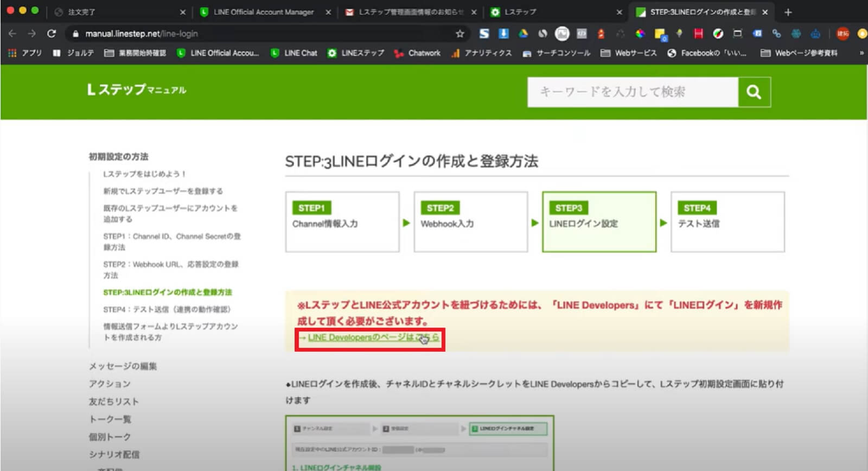The height and width of the screenshot is (471, 868).
Task: Click the Lステップマニュアル site logo
Action: coord(137,90)
